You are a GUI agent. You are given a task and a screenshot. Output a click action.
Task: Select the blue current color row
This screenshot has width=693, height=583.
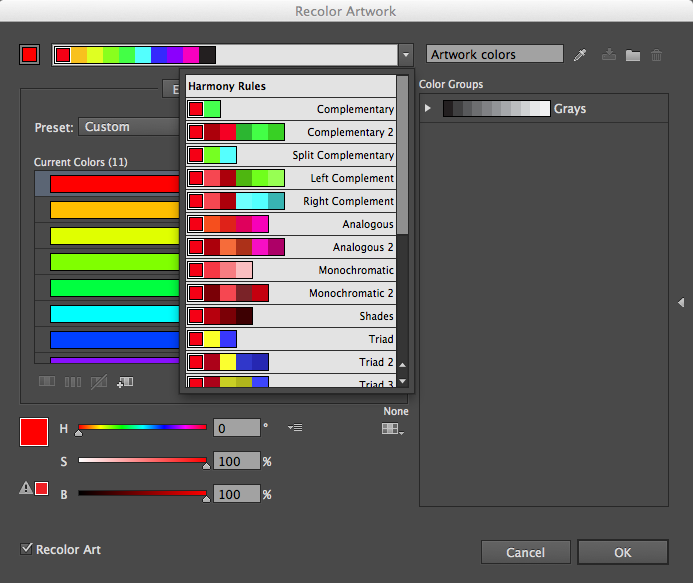coord(107,340)
